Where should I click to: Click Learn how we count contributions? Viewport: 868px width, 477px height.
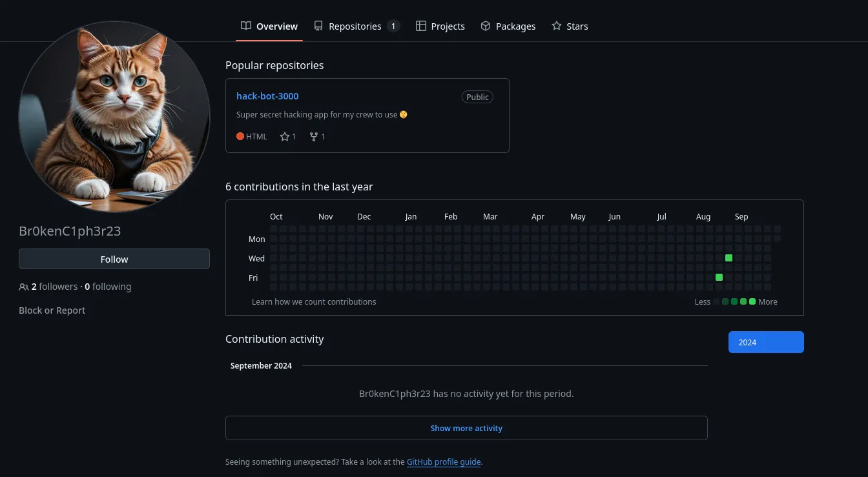pos(314,301)
